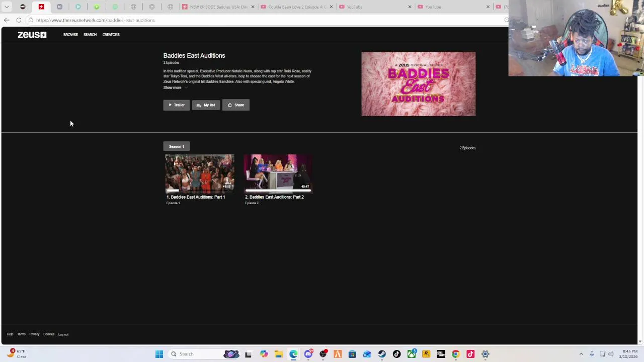Image resolution: width=644 pixels, height=362 pixels.
Task: Open Xbox app from taskbar
Action: [x=412, y=354]
